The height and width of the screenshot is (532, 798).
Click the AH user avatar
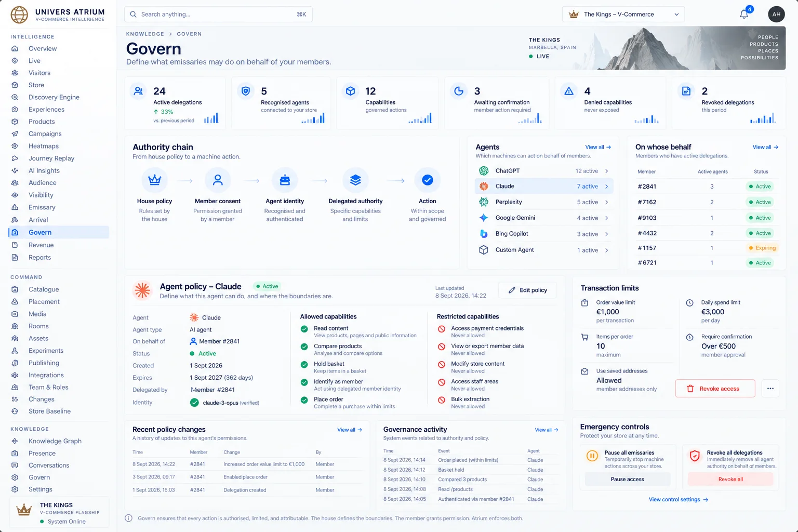pos(776,14)
